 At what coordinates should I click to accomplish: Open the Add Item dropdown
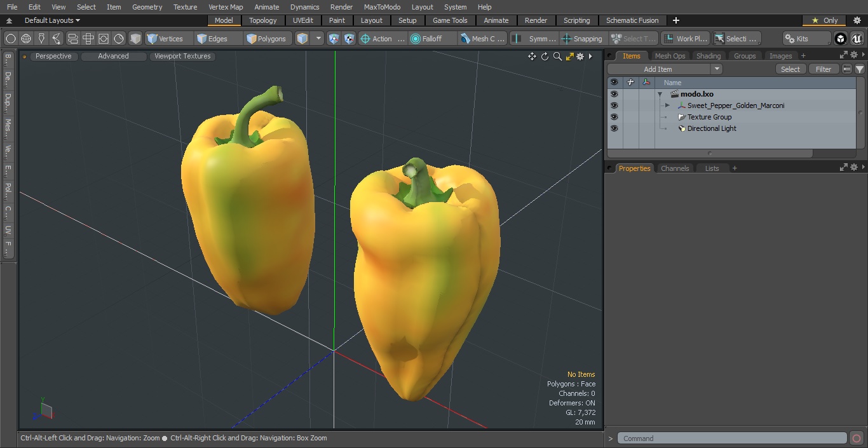pos(665,69)
